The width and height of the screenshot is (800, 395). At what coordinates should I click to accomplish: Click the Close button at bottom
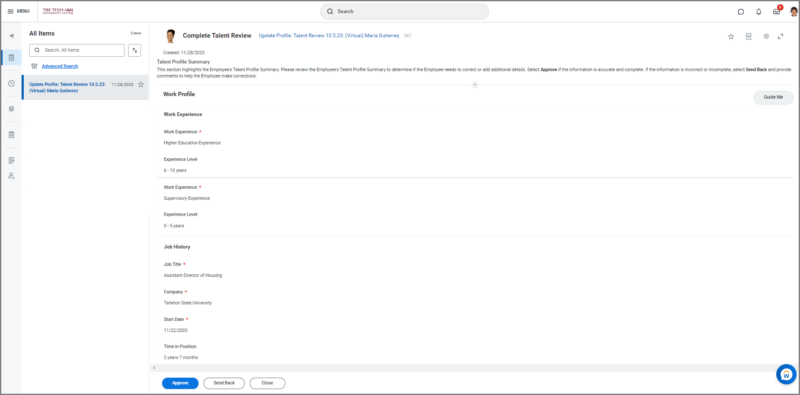(267, 383)
